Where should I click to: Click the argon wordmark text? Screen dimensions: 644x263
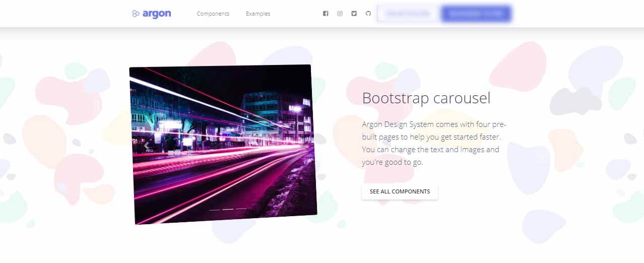click(157, 14)
